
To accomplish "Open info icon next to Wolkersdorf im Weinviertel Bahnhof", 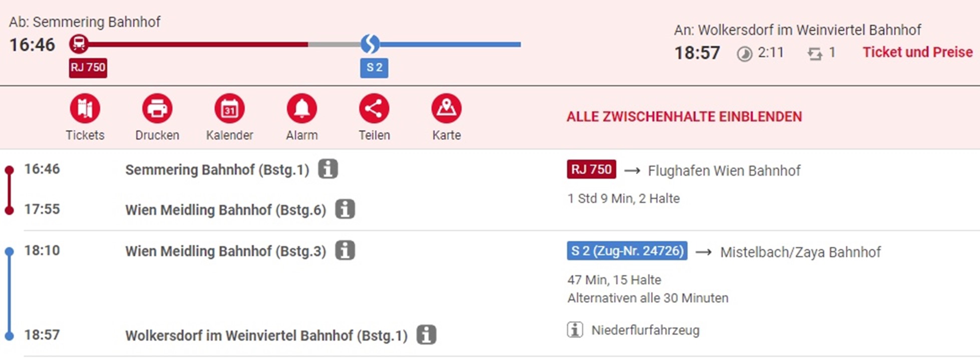I will click(426, 334).
